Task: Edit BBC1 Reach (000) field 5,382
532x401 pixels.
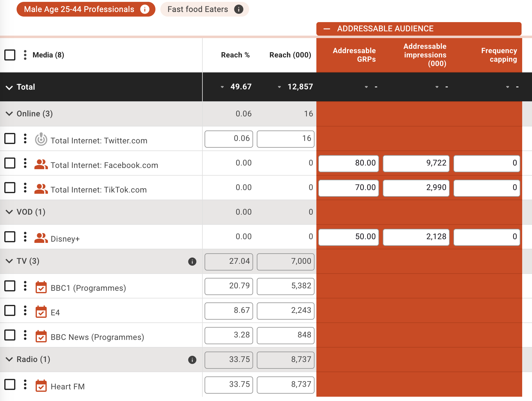Action: click(286, 286)
